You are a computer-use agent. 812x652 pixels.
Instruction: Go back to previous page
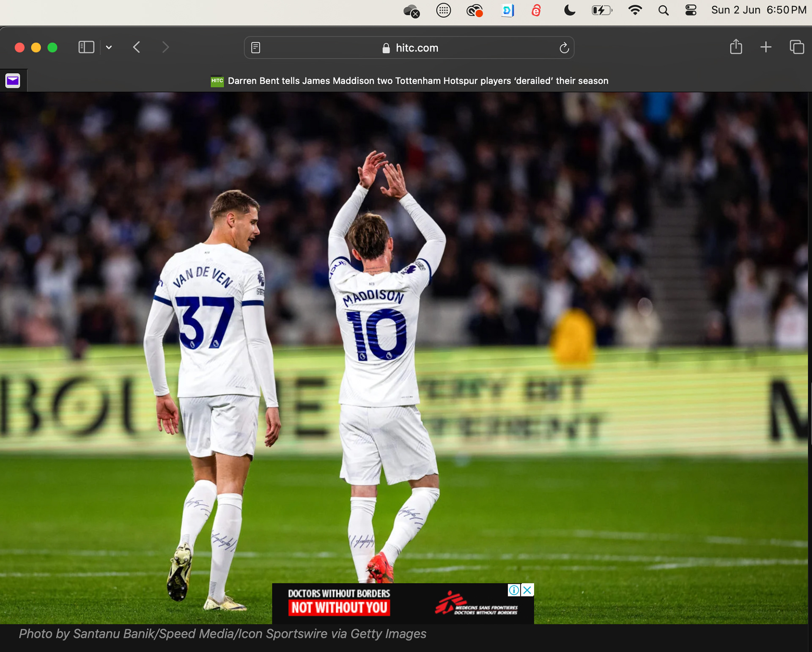[136, 47]
